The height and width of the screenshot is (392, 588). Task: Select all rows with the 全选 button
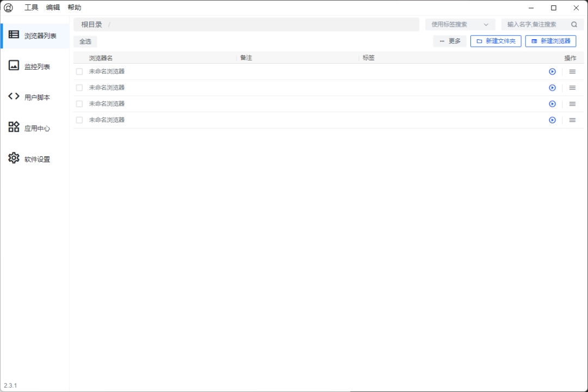click(85, 41)
